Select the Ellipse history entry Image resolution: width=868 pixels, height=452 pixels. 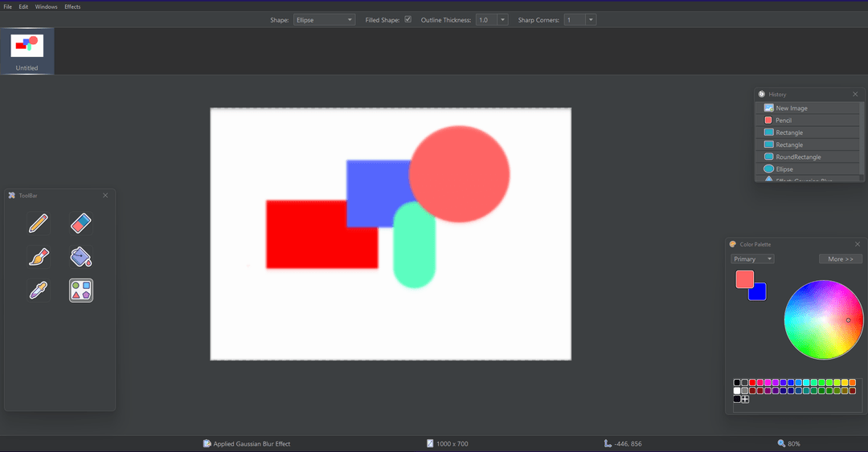[x=809, y=169]
